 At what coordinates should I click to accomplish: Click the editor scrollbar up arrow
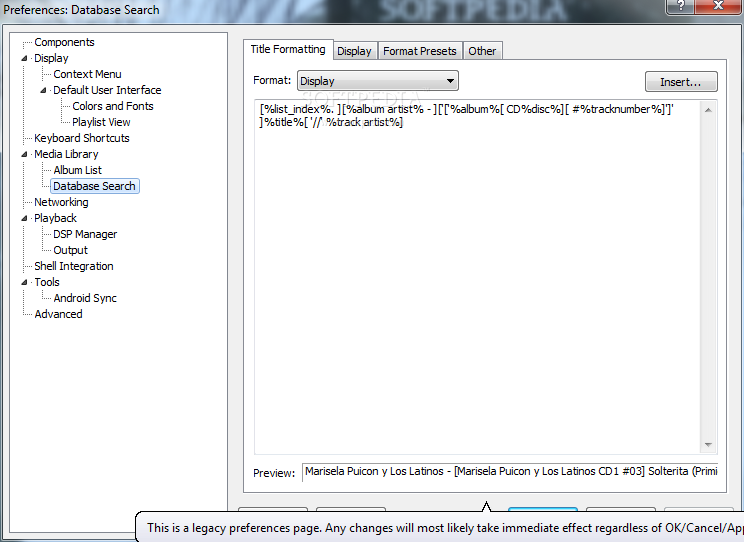pyautogui.click(x=708, y=110)
